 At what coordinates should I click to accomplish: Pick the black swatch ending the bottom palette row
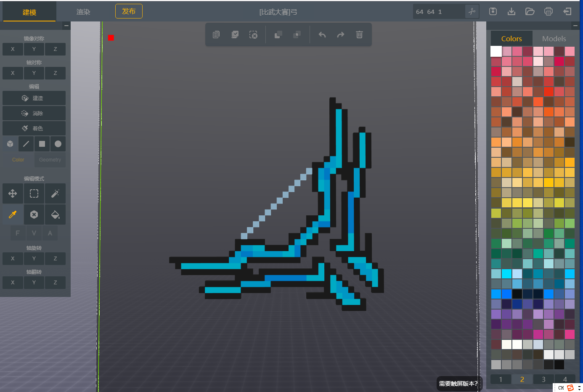[x=559, y=365]
